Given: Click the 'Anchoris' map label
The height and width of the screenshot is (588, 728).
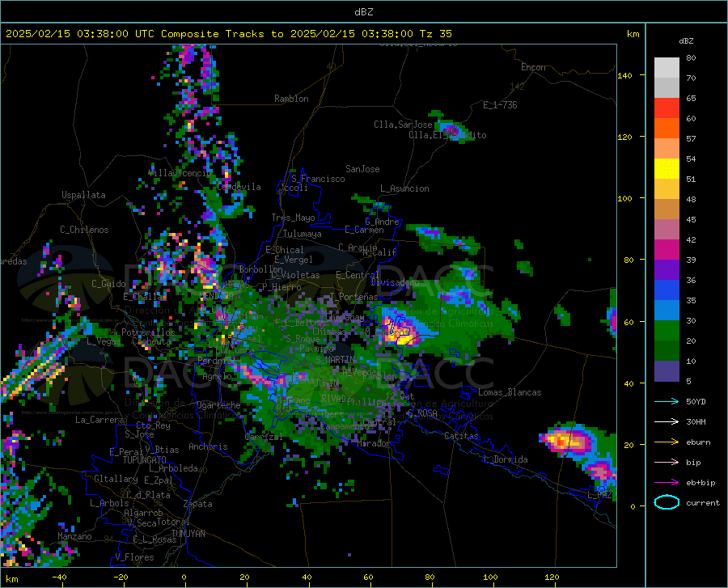Looking at the screenshot, I should pos(208,446).
